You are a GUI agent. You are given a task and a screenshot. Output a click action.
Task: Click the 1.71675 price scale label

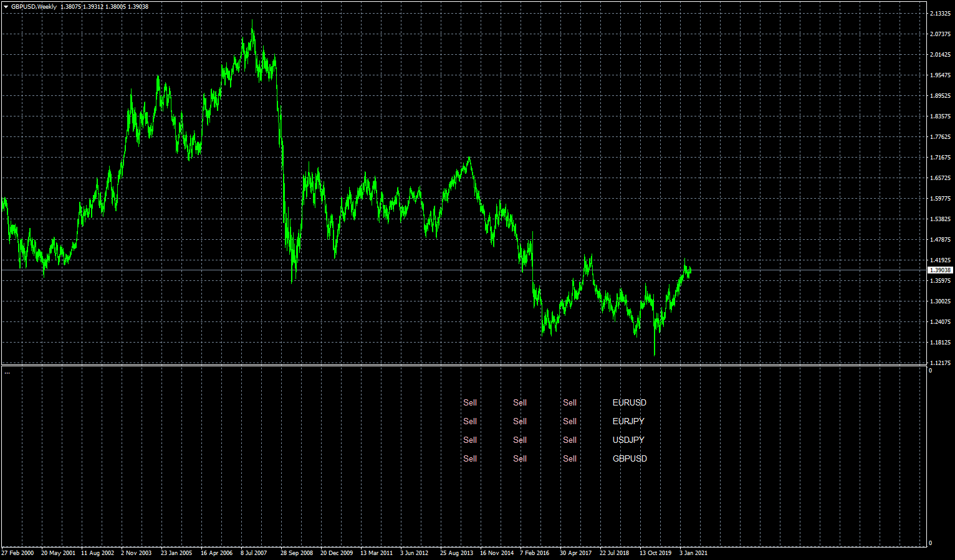point(940,158)
